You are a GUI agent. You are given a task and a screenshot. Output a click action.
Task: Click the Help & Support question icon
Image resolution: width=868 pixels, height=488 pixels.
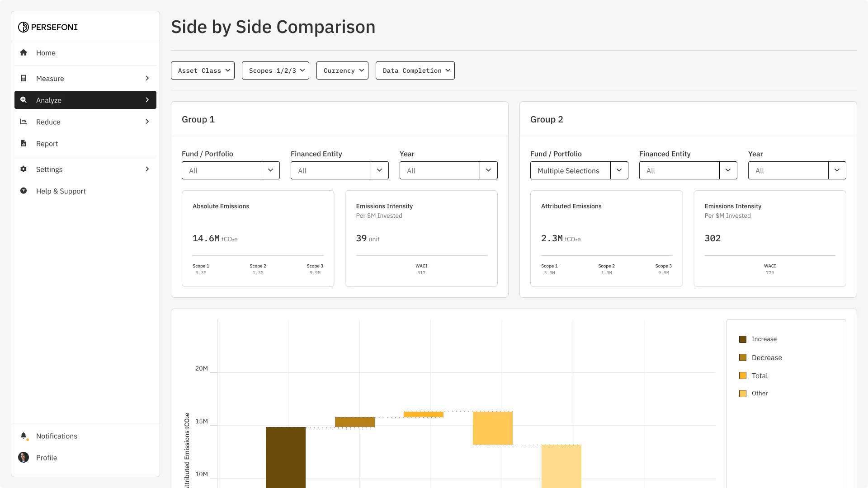click(x=24, y=191)
